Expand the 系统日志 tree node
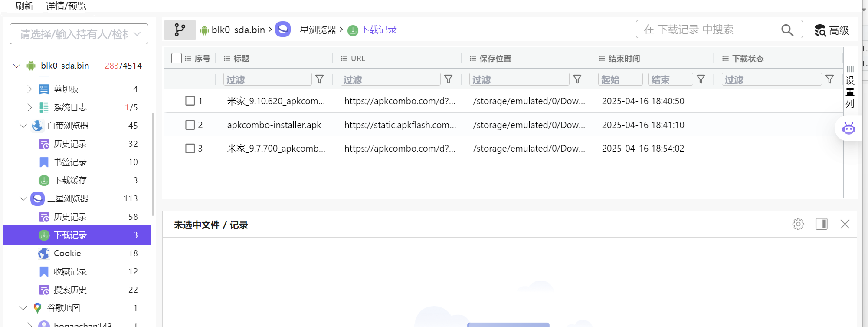The width and height of the screenshot is (868, 327). click(29, 107)
